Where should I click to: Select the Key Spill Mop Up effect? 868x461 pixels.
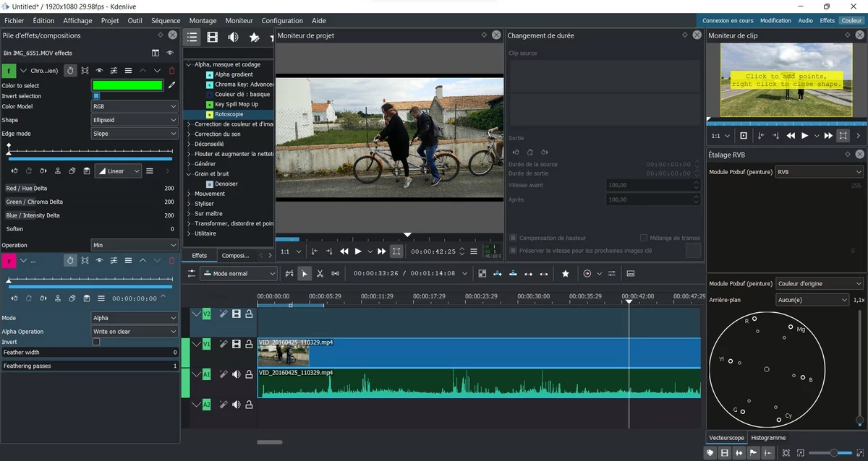click(237, 104)
